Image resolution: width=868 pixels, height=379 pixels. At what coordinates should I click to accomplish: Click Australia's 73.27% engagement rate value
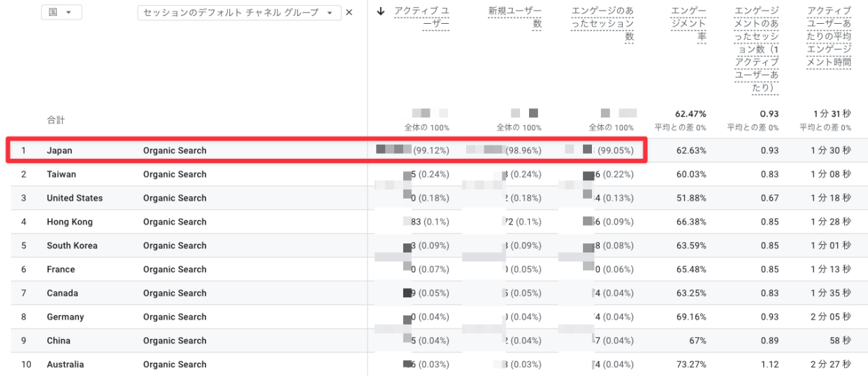pyautogui.click(x=690, y=364)
